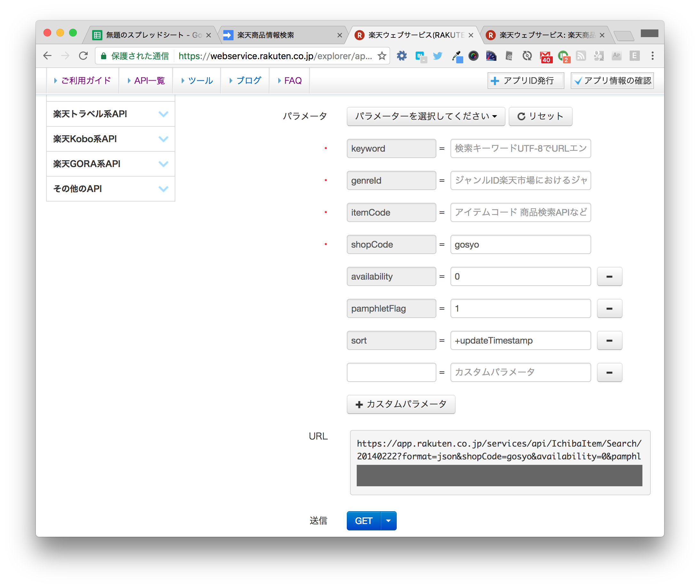The image size is (700, 588).
Task: Click the generated URL text box
Action: (x=500, y=462)
